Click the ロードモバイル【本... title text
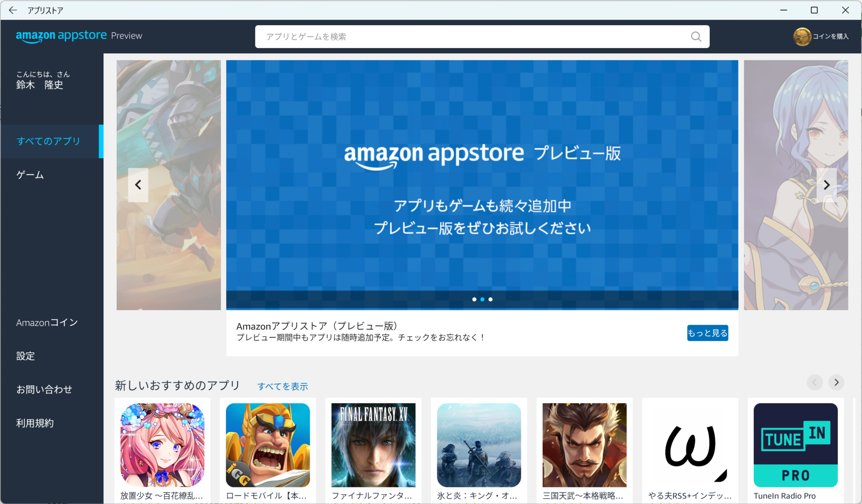This screenshot has width=862, height=504. pyautogui.click(x=266, y=496)
